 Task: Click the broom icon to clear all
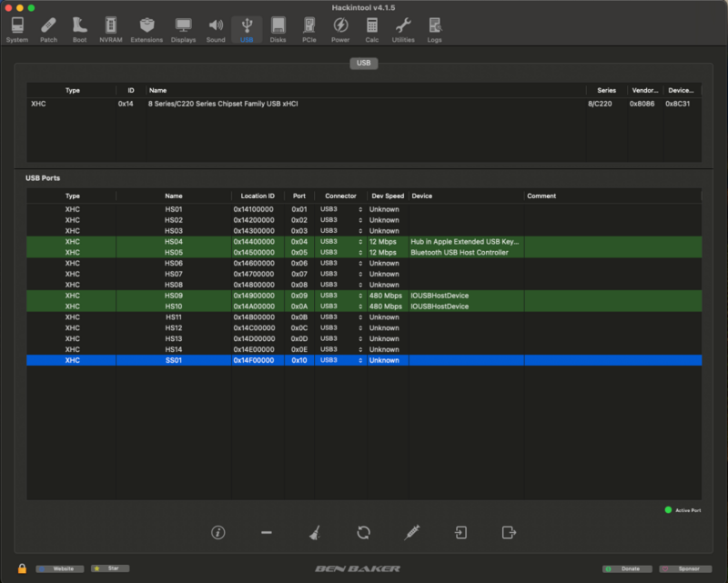point(315,533)
